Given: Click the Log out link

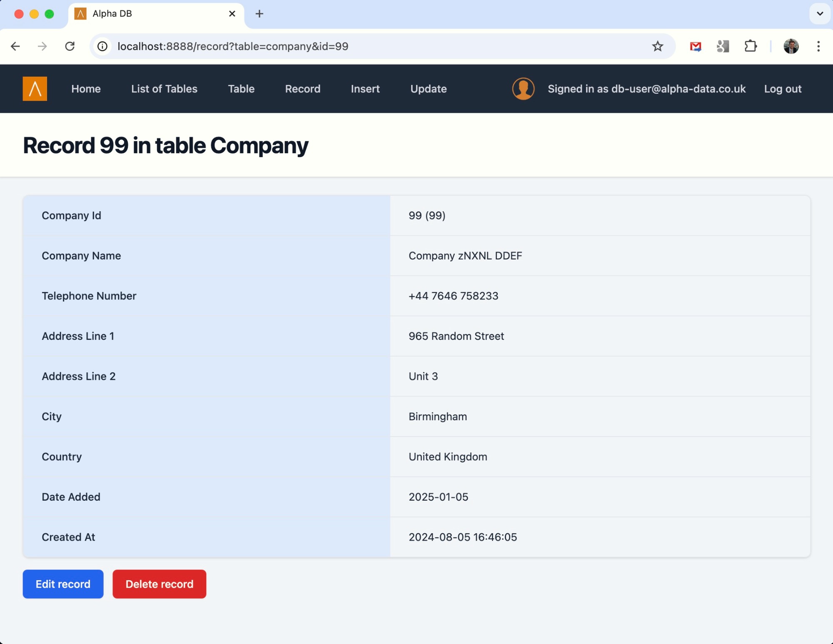Looking at the screenshot, I should click(x=783, y=89).
